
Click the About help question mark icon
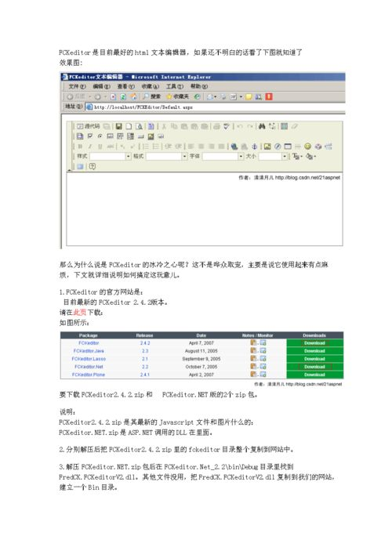(x=93, y=166)
